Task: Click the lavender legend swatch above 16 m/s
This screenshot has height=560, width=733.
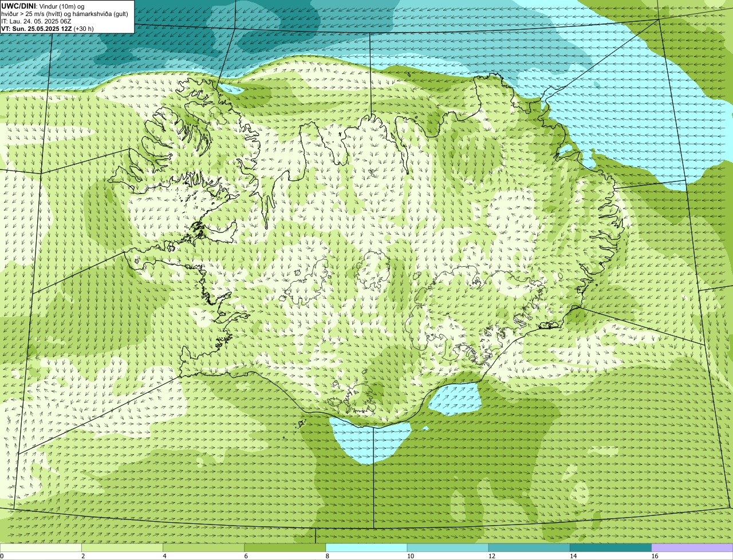Action: coord(692,548)
